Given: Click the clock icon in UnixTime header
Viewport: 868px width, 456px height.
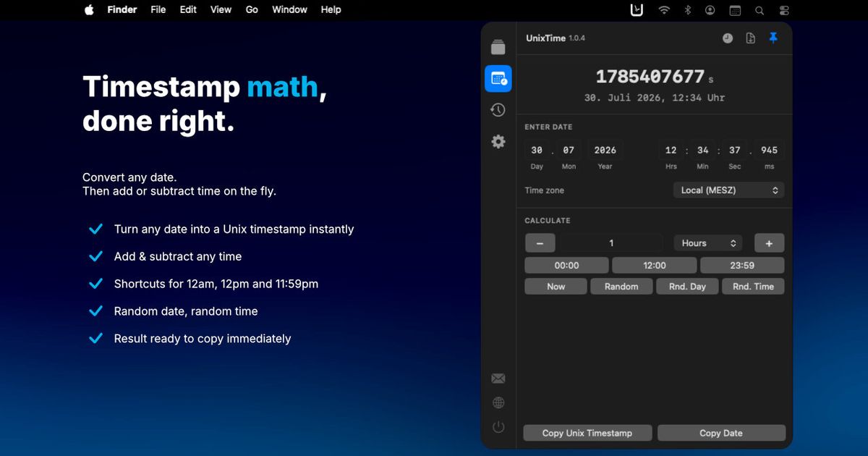Looking at the screenshot, I should click(728, 38).
